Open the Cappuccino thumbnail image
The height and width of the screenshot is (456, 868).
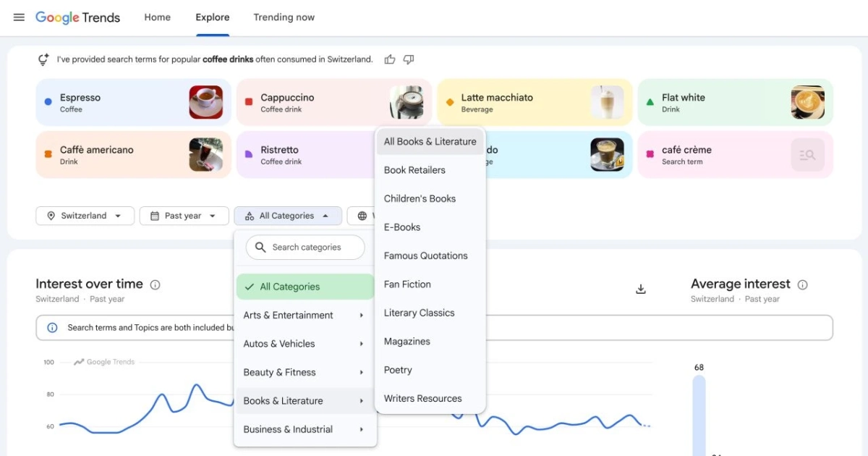tap(407, 102)
